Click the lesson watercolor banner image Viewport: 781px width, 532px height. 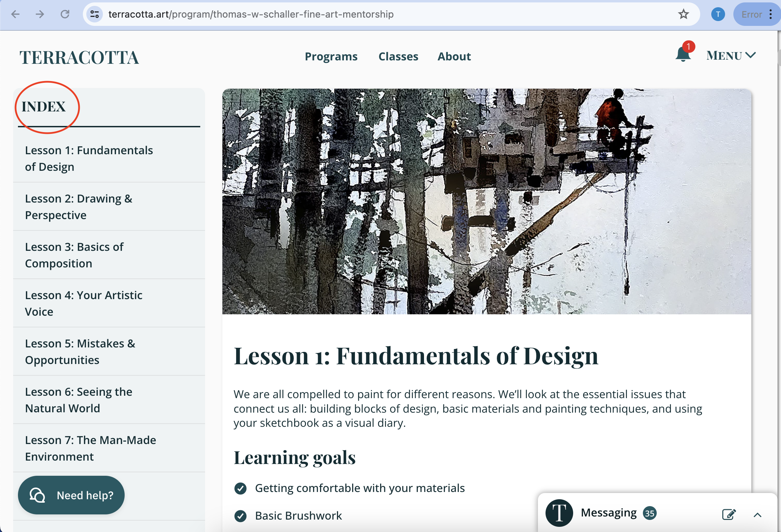click(487, 201)
